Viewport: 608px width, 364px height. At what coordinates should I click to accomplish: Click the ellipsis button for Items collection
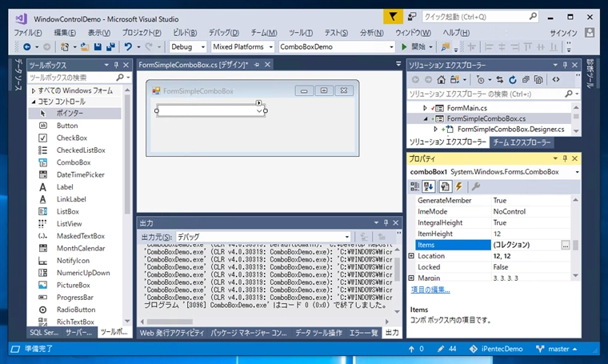coord(566,245)
